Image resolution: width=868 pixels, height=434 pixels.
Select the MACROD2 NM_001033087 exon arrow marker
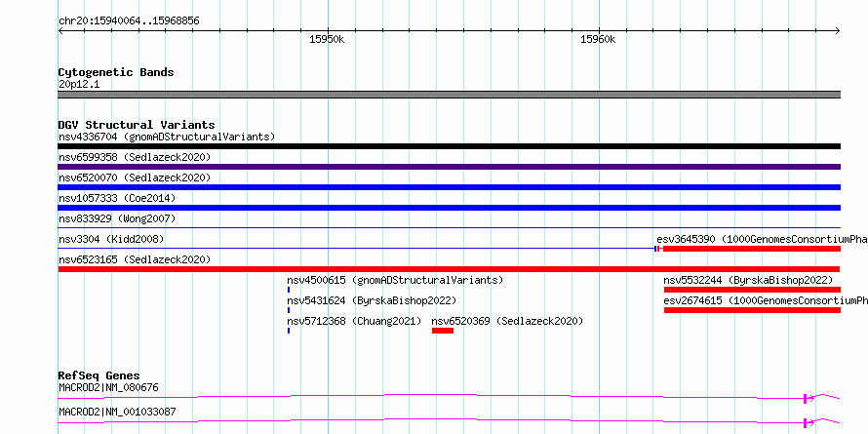[x=809, y=423]
